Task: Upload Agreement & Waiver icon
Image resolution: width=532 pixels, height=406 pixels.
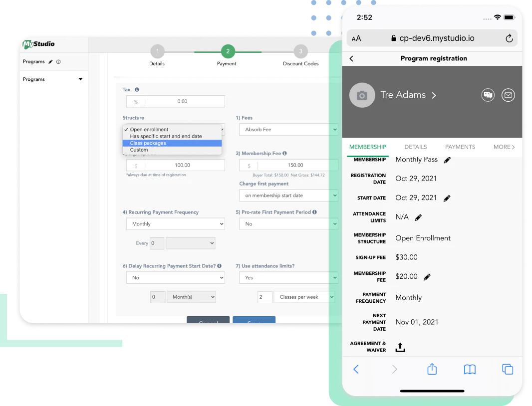Action: click(x=400, y=347)
